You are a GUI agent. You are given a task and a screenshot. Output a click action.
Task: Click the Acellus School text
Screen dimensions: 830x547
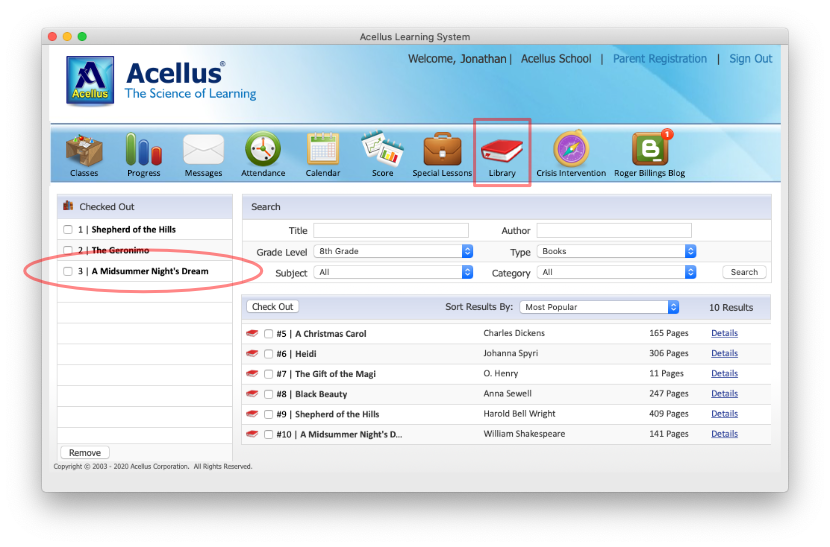click(556, 59)
